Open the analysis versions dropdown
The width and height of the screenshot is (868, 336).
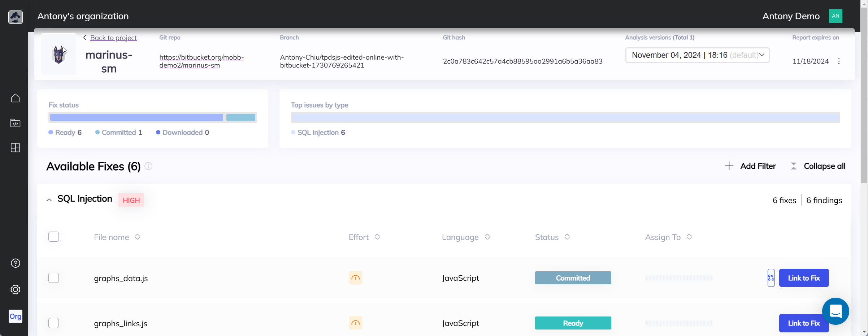tap(697, 55)
